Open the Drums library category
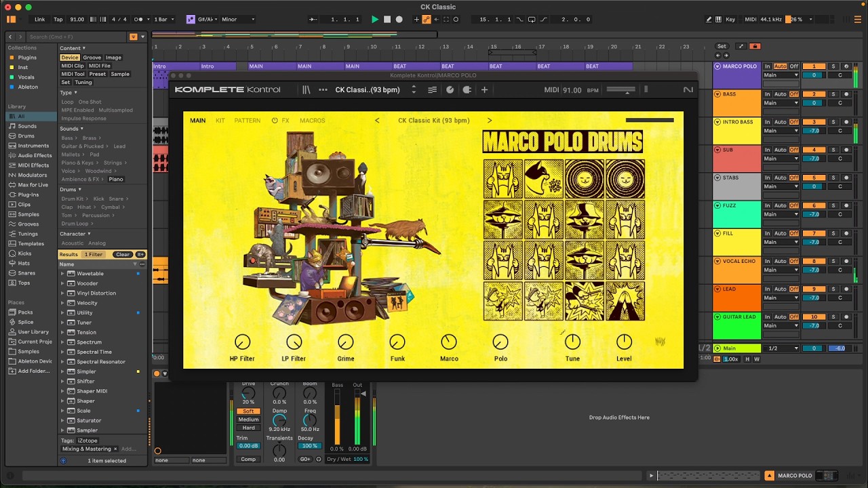This screenshot has width=868, height=488. pyautogui.click(x=26, y=136)
